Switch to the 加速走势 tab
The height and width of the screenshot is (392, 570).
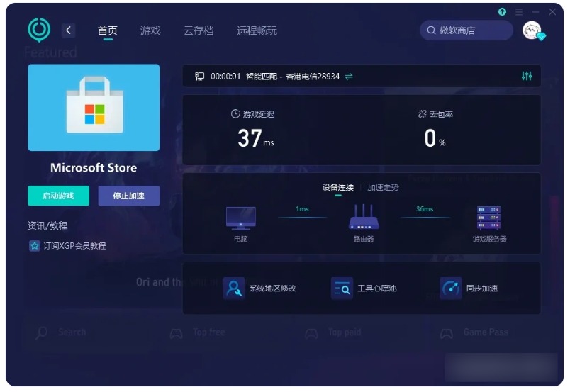pos(383,188)
